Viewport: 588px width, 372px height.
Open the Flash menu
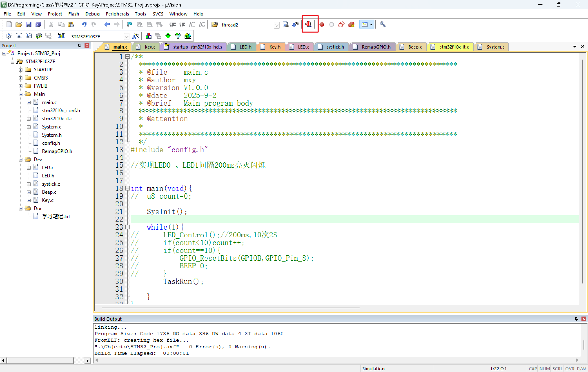(73, 14)
